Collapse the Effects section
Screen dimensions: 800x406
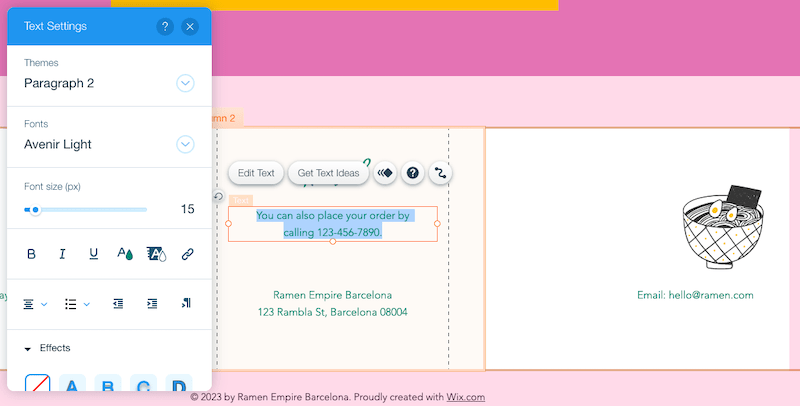28,349
